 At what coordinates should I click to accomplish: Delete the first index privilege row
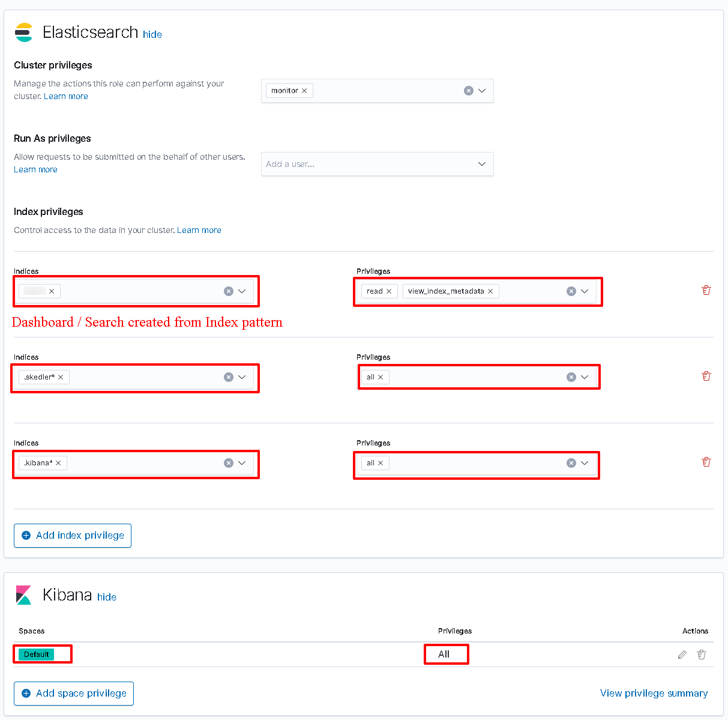pyautogui.click(x=706, y=290)
